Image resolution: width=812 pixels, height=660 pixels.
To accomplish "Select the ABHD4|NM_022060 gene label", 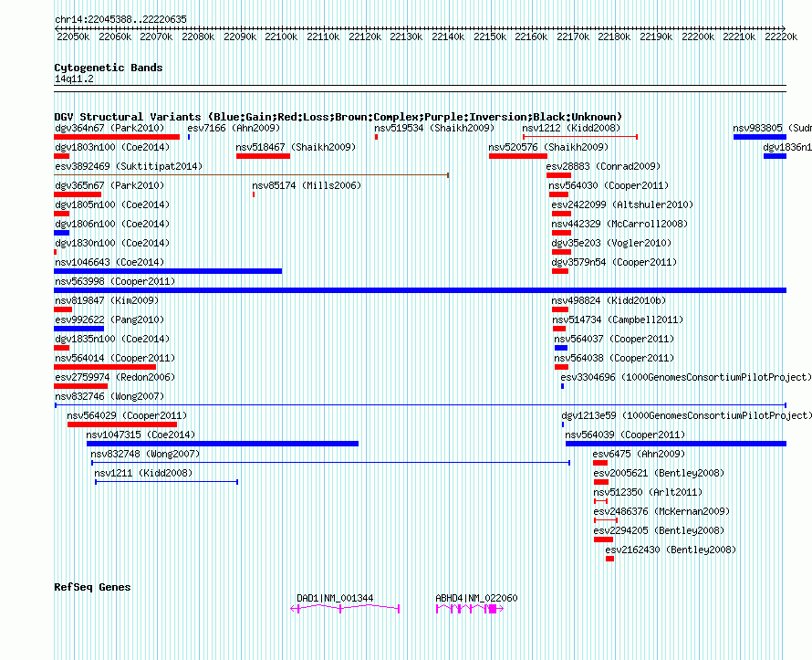I will 476,598.
